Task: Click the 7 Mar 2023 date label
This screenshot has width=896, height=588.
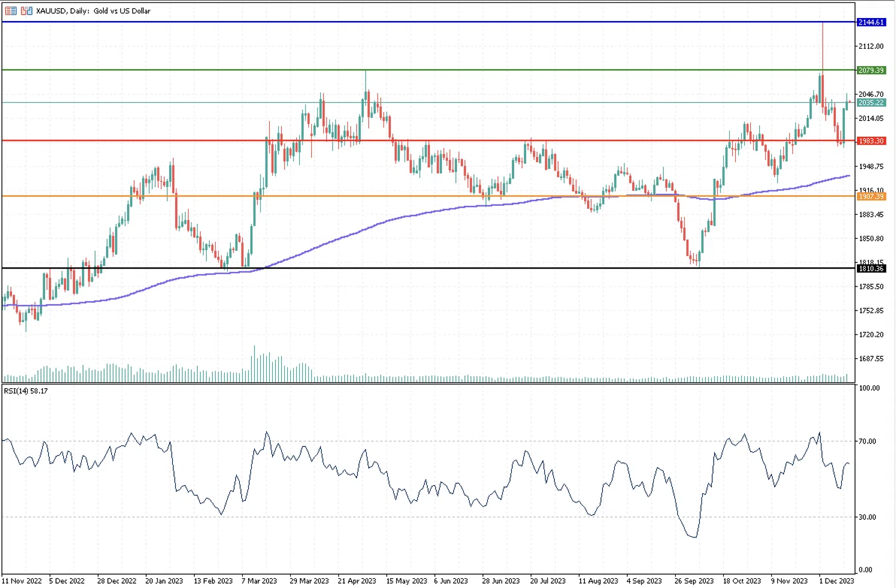Action: 260,581
